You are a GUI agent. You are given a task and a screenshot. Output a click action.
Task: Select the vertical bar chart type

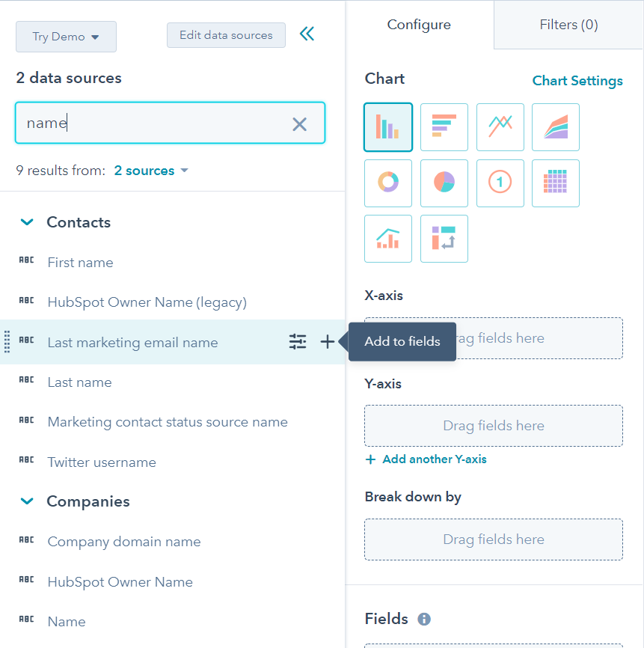click(388, 127)
